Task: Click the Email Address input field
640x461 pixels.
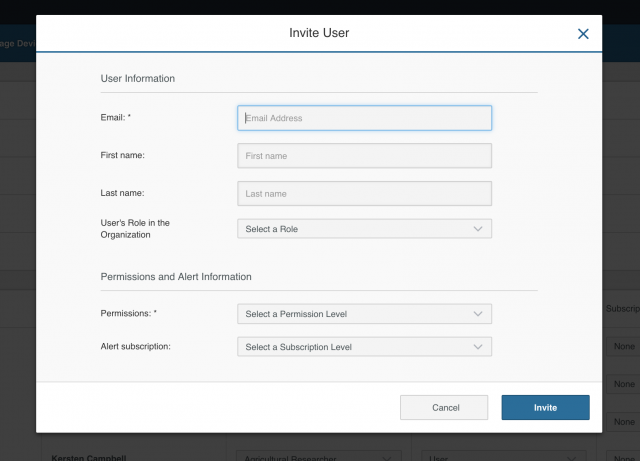Action: point(364,118)
